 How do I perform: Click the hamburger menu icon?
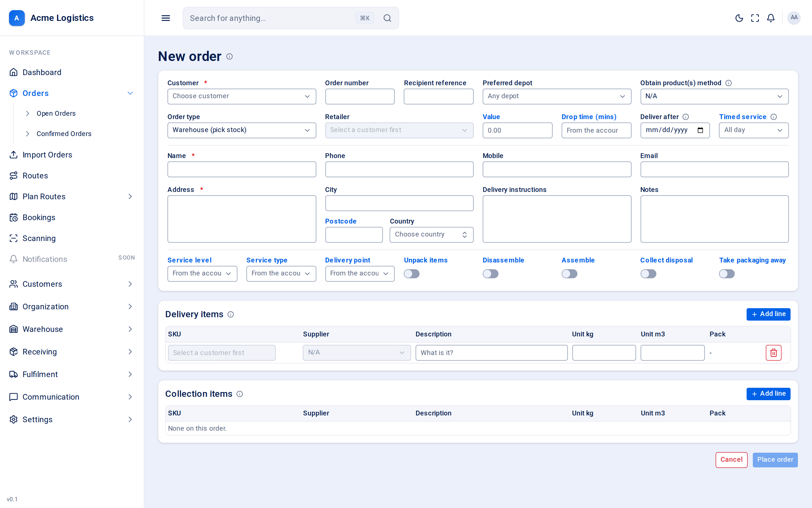166,18
